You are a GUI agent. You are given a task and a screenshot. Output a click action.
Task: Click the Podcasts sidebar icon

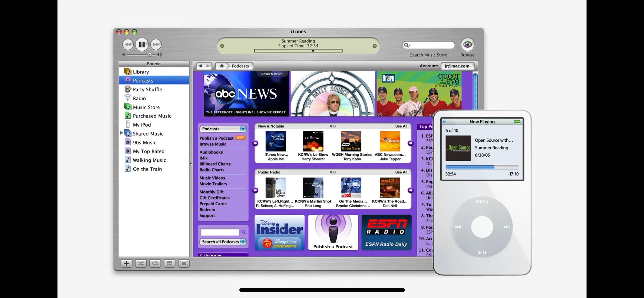(127, 80)
